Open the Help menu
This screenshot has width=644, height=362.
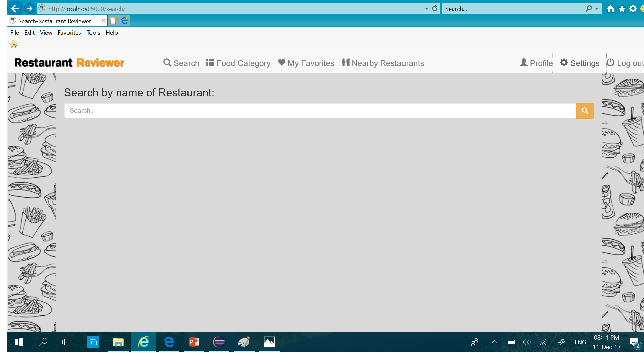(x=112, y=33)
